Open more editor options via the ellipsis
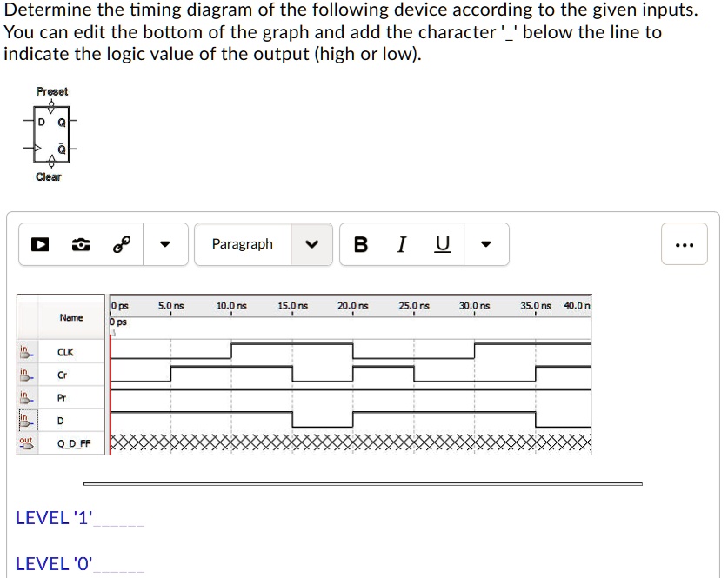 [684, 244]
